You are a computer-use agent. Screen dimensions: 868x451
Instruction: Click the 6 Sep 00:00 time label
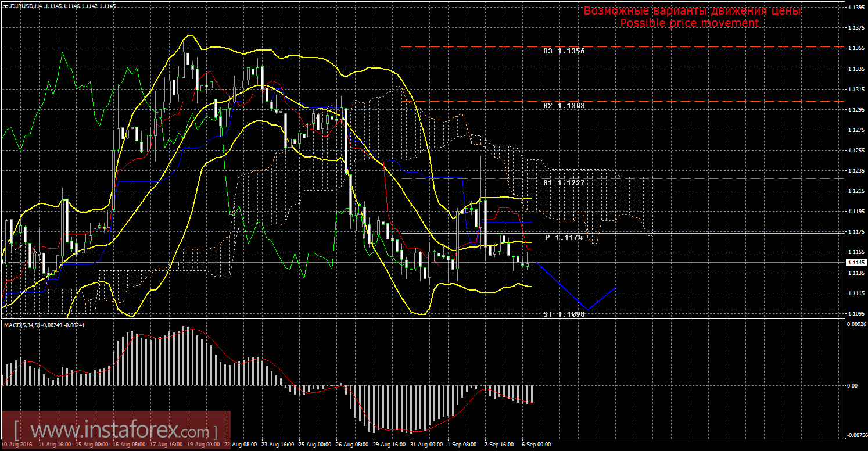pos(537,445)
